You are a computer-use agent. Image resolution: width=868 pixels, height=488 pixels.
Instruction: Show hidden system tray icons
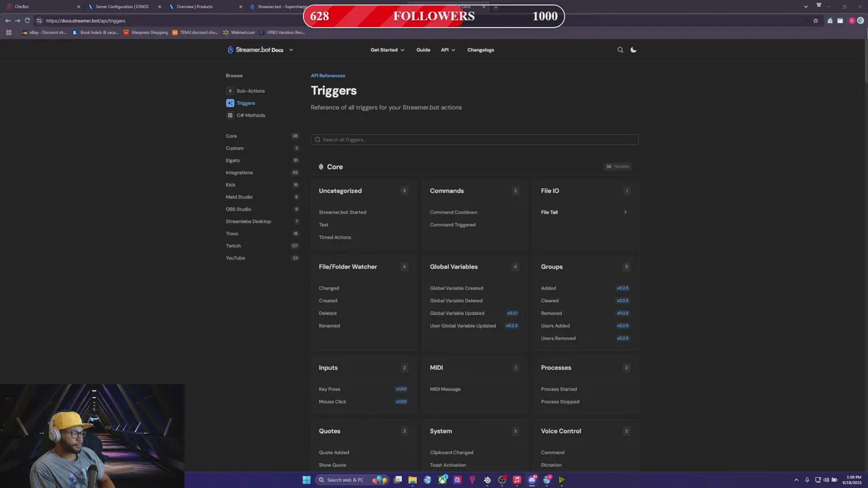[x=796, y=480]
